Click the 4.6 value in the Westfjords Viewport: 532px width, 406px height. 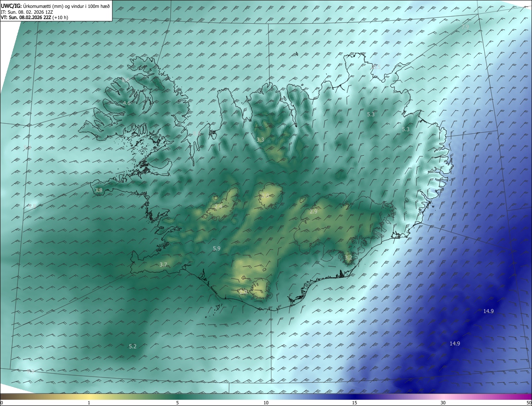(x=127, y=103)
